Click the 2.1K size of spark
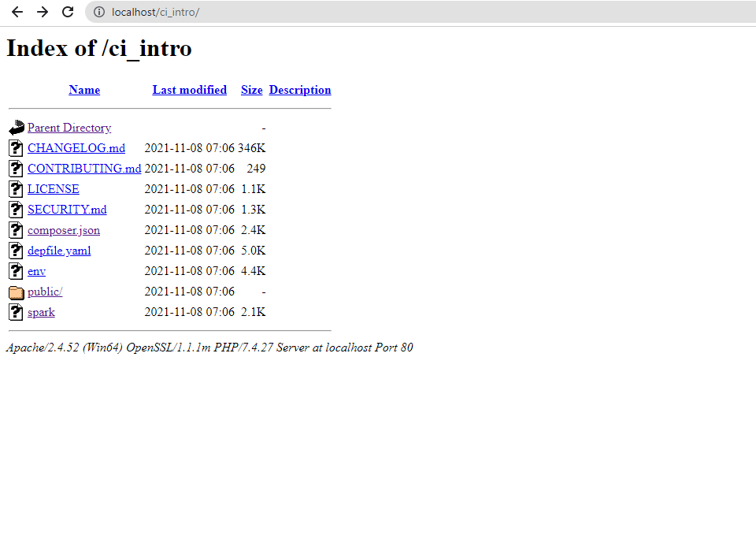 point(253,312)
